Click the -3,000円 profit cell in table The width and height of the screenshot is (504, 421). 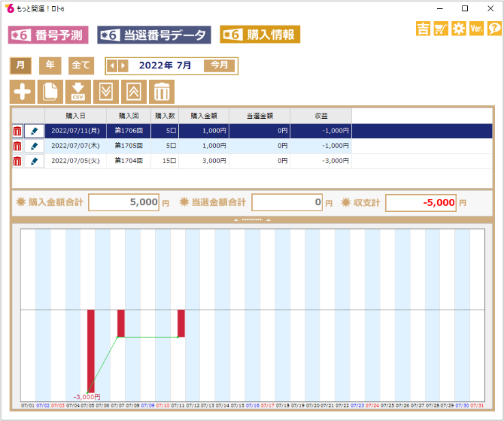321,161
